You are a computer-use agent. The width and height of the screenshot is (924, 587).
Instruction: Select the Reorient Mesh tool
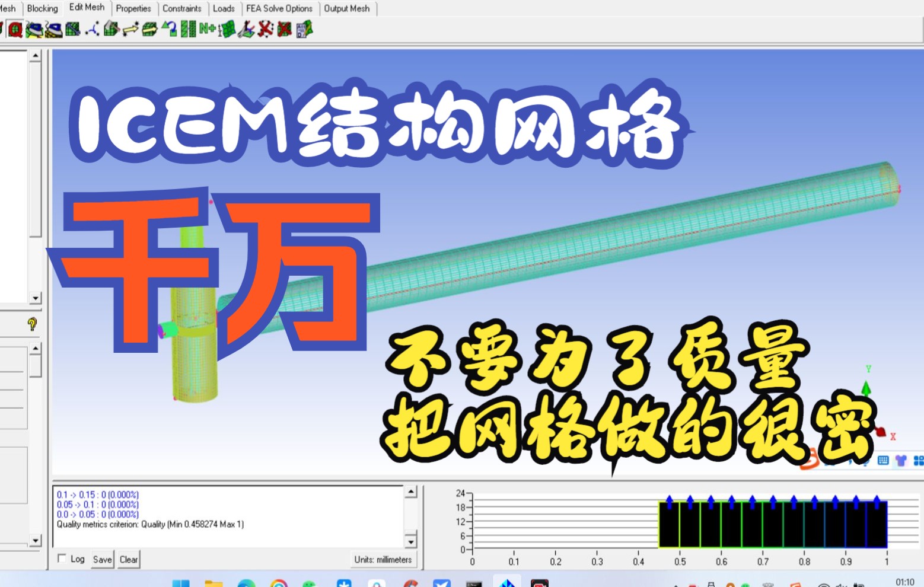[x=246, y=29]
